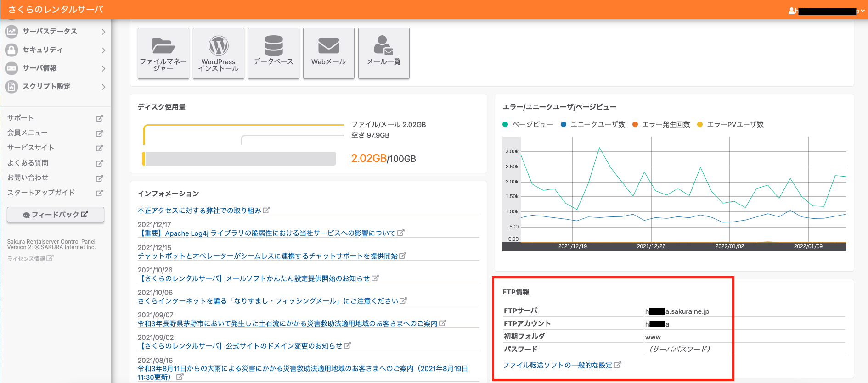Click the フィードバック button
The height and width of the screenshot is (383, 868).
(56, 215)
